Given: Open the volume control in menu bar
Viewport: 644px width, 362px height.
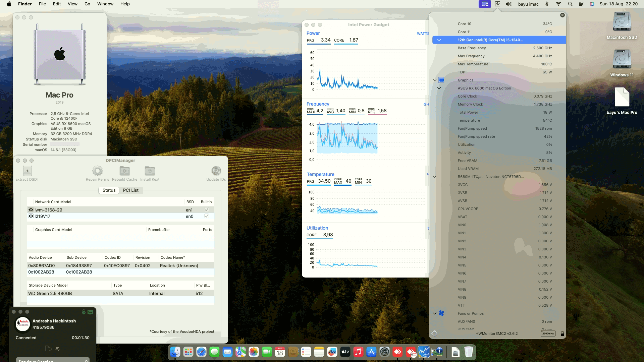Looking at the screenshot, I should (x=509, y=4).
